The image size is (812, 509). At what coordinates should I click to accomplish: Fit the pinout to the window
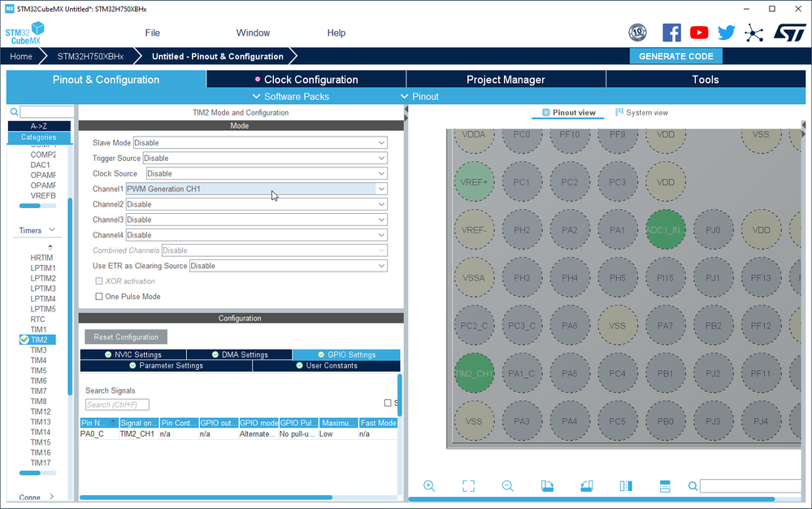pos(468,485)
